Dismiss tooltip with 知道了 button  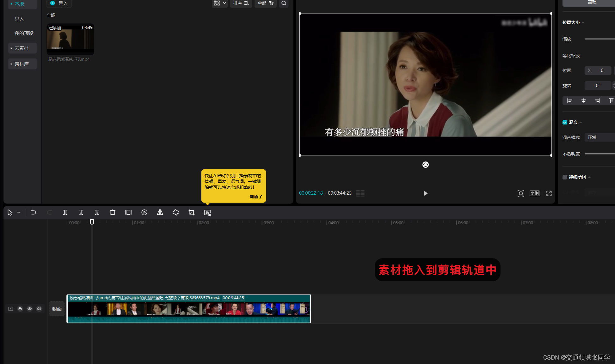coord(256,197)
